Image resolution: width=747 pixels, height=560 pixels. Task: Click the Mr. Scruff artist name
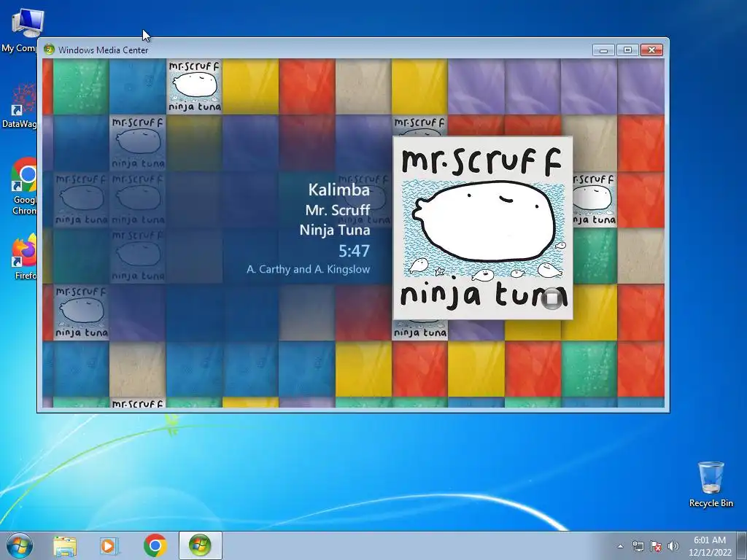(x=337, y=210)
